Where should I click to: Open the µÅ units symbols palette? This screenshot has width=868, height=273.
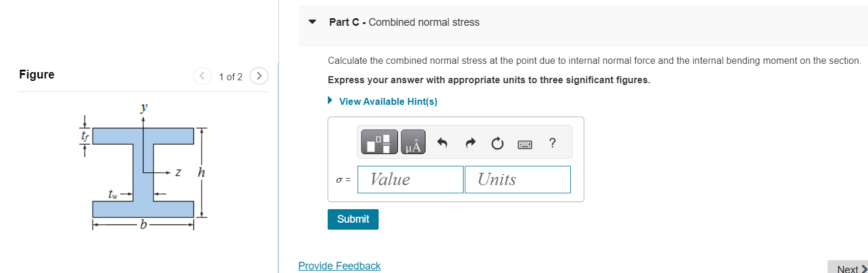point(413,142)
